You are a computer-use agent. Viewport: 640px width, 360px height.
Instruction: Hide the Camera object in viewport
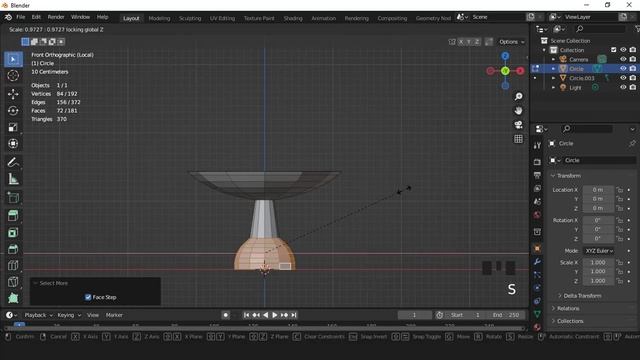[623, 59]
